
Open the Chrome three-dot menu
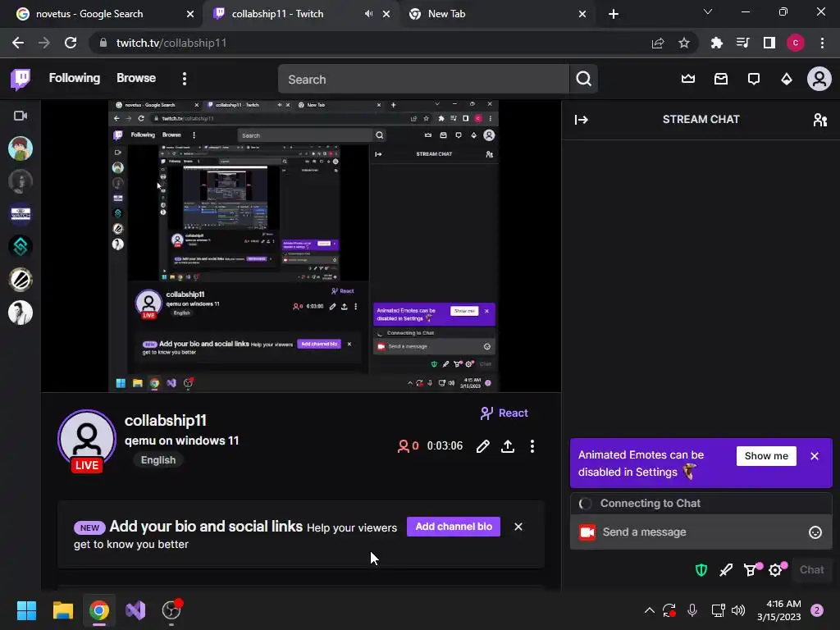pyautogui.click(x=822, y=43)
